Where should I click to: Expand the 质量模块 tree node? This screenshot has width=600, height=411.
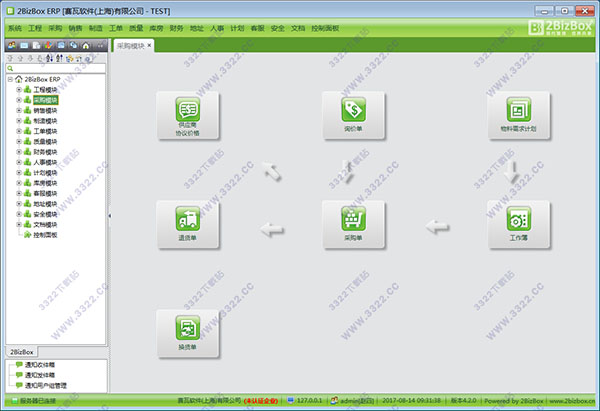pos(19,141)
